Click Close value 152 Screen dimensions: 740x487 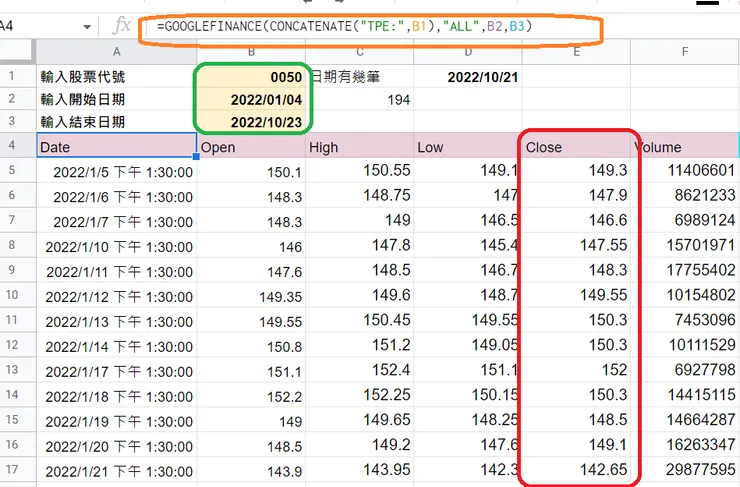click(576, 370)
